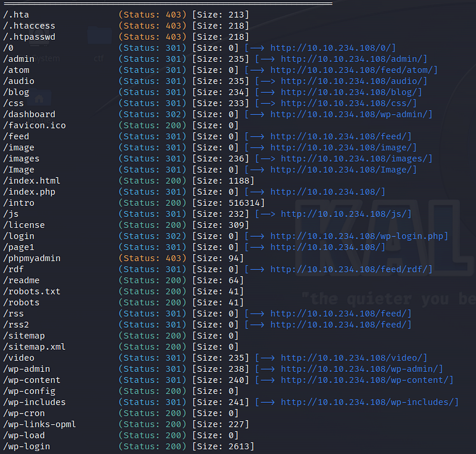Click the /robots.txt path text
476x454 pixels.
(x=32, y=292)
